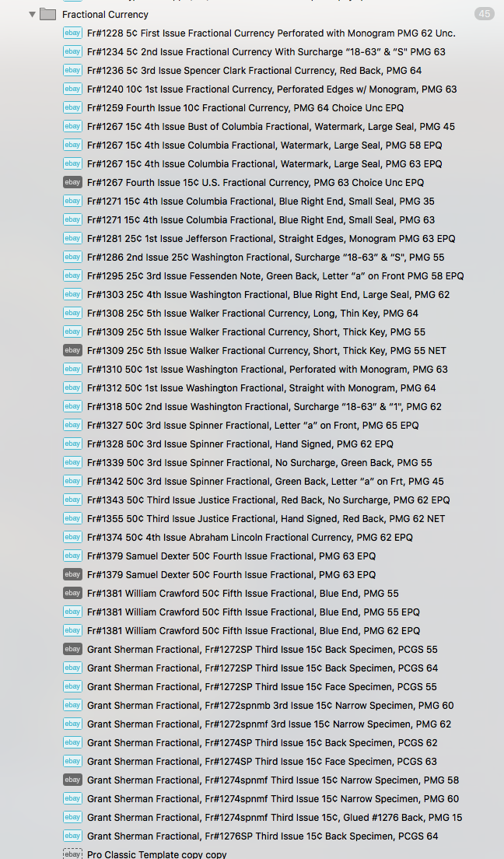The width and height of the screenshot is (504, 859).
Task: Click ebay icon for Fr#1374 Abraham Lincoln
Action: coord(72,537)
